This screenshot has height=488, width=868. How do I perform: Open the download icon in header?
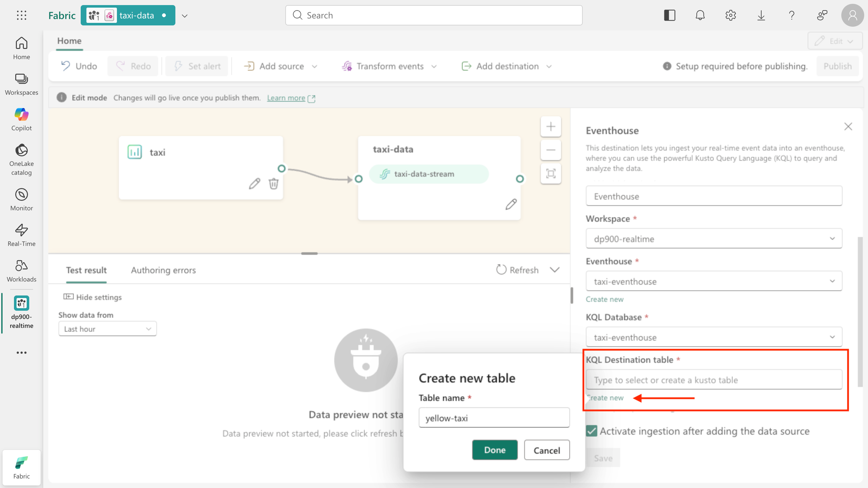[x=761, y=15]
